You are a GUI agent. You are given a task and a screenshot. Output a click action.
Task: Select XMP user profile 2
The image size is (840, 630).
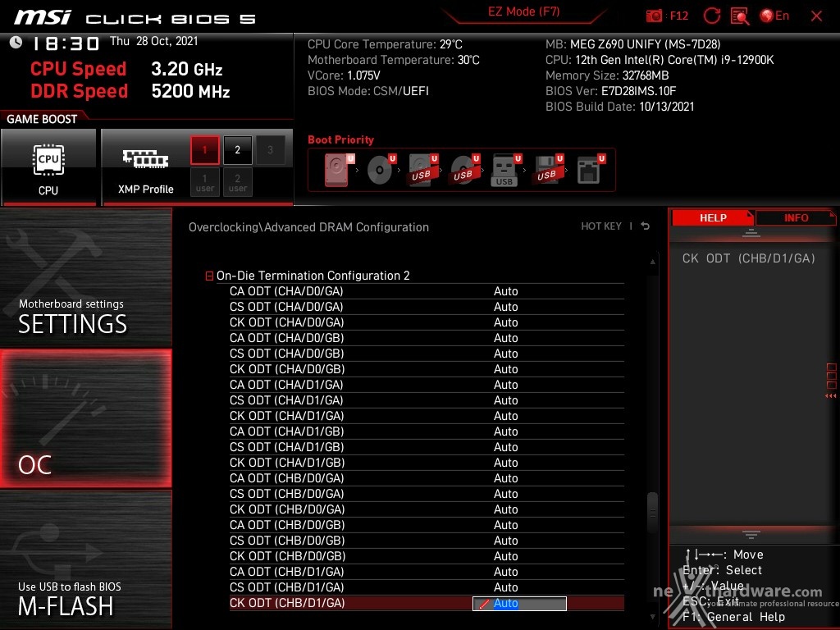coord(237,182)
